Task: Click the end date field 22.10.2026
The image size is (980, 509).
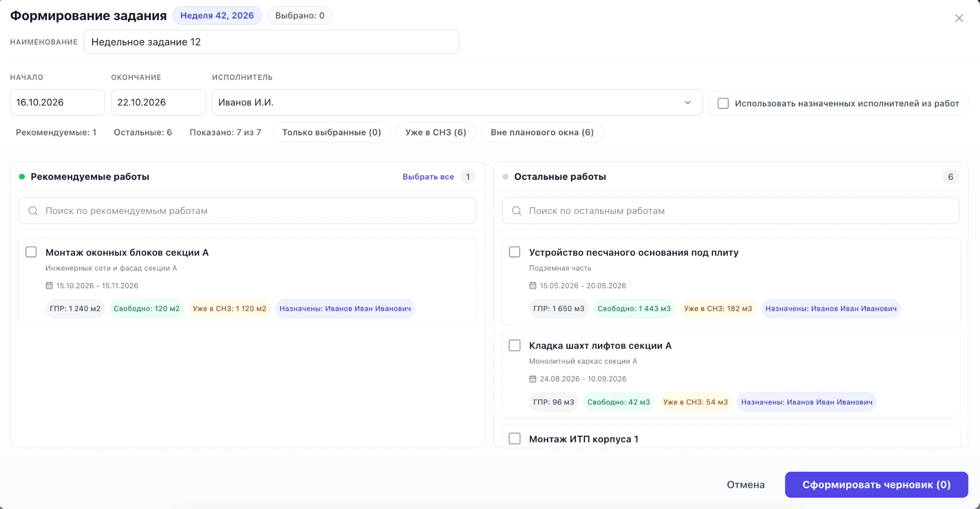Action: [x=158, y=102]
